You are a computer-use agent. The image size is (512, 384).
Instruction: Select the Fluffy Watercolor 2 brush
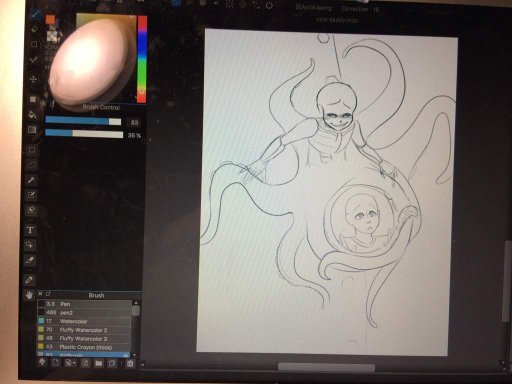coord(84,330)
